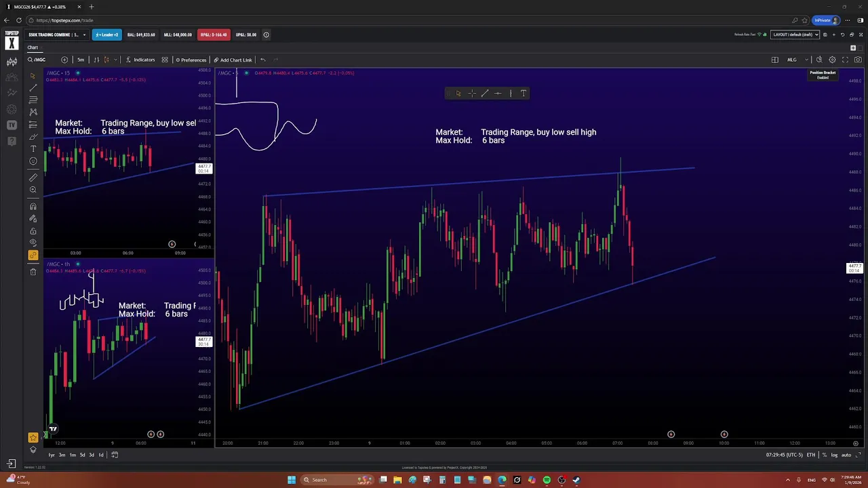Open the Fibonacci retracement tool group
Viewport: 868px width, 488px height.
[x=33, y=100]
